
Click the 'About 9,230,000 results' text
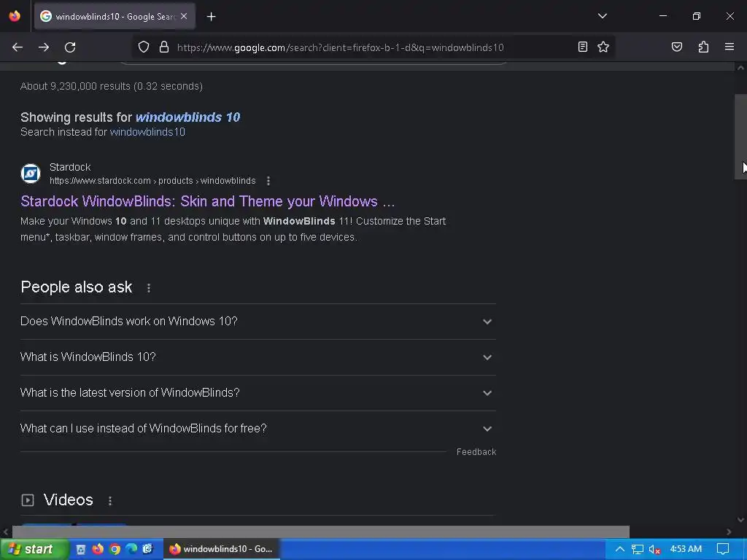pyautogui.click(x=112, y=86)
